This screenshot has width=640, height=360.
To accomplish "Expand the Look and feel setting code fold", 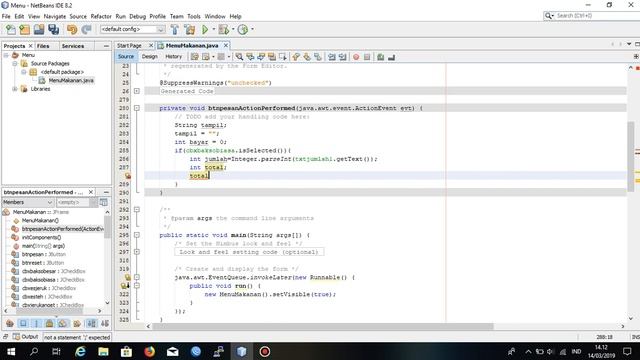I will point(137,252).
